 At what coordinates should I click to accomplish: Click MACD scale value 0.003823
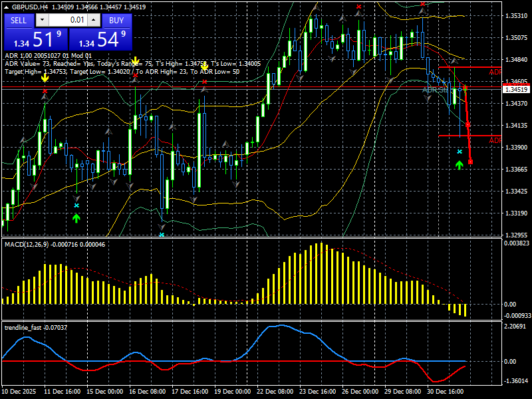pyautogui.click(x=517, y=243)
